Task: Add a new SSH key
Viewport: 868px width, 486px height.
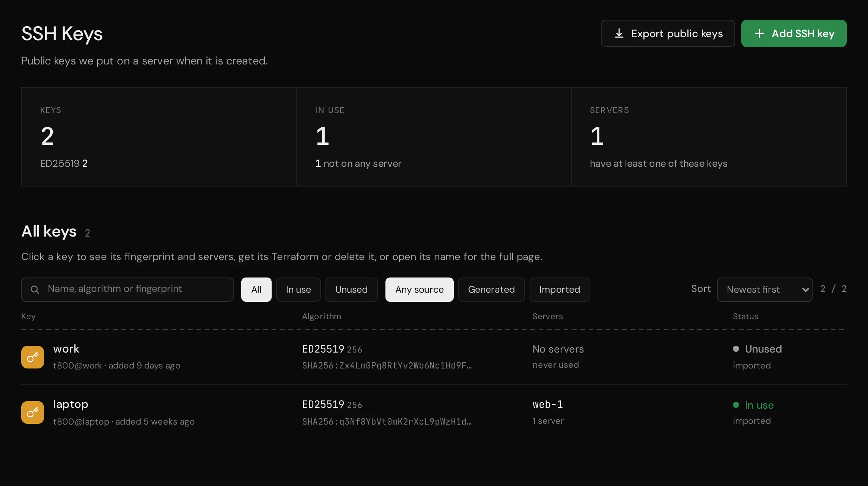Action: pos(794,33)
